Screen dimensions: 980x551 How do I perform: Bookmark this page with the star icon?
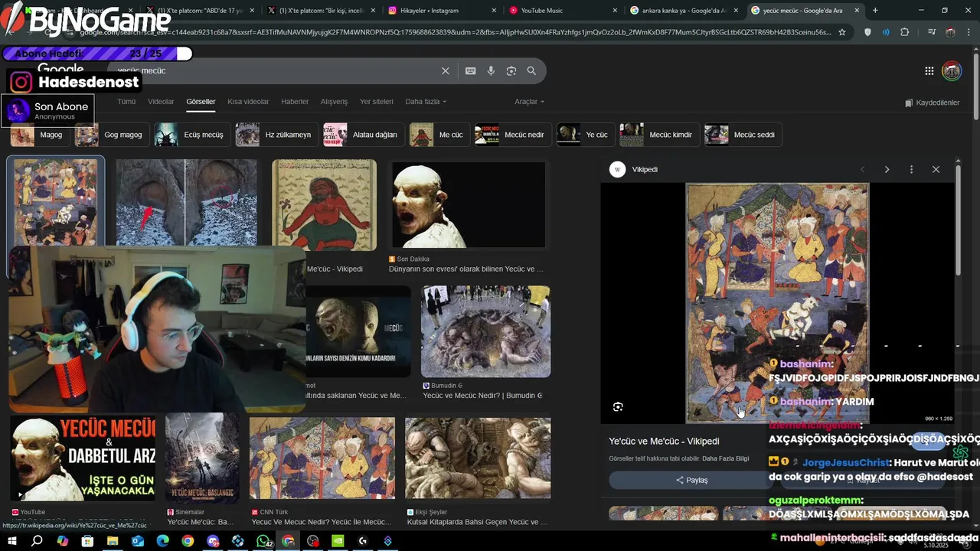(842, 32)
